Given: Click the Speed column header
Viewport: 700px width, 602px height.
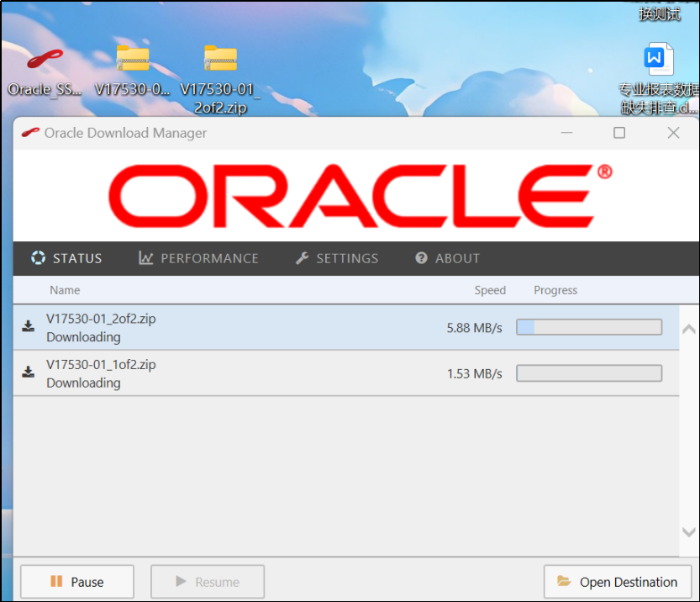Looking at the screenshot, I should click(490, 290).
